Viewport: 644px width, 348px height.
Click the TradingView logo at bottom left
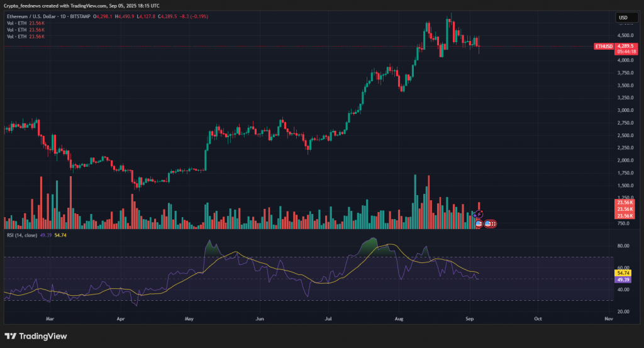[36, 336]
